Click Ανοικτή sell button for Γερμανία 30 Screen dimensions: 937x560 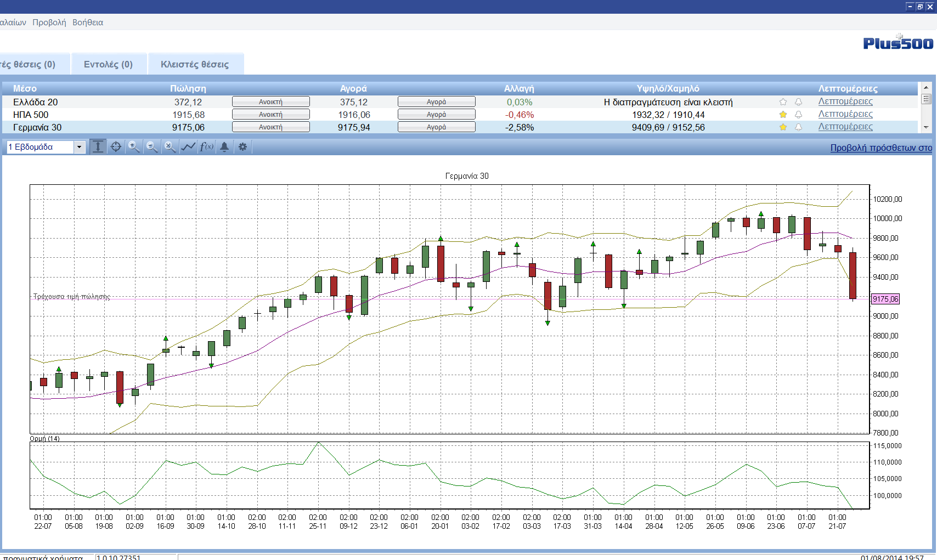pos(271,127)
